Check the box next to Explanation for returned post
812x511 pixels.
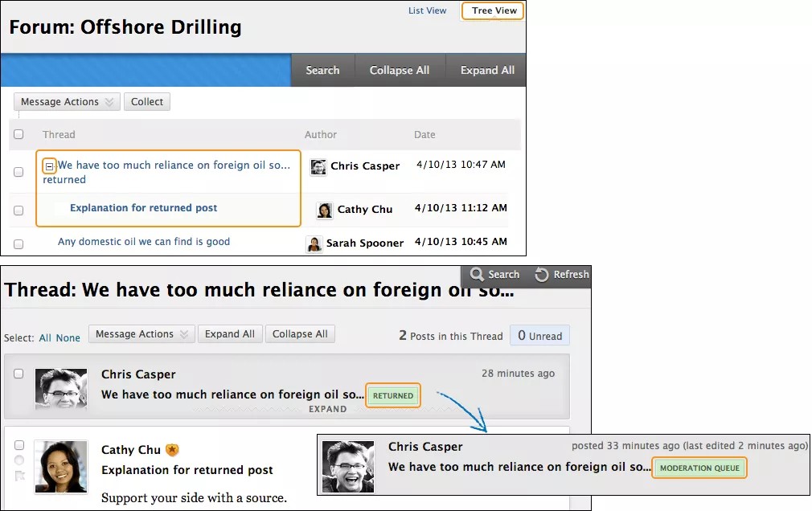(x=19, y=210)
